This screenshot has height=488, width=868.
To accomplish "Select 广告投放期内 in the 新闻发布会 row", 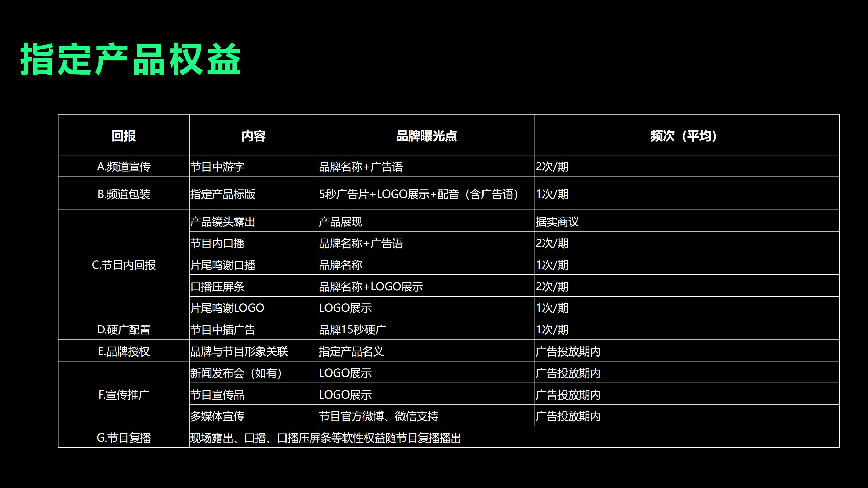I will click(687, 372).
